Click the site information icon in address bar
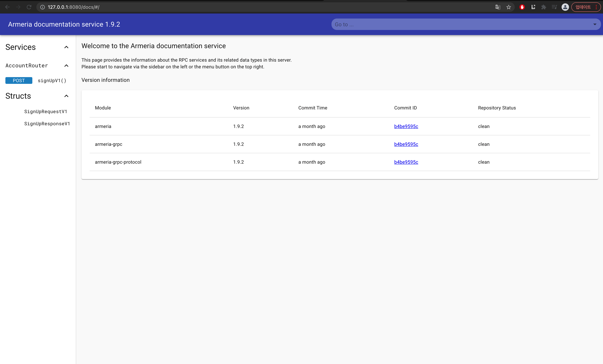603x364 pixels. click(x=43, y=7)
